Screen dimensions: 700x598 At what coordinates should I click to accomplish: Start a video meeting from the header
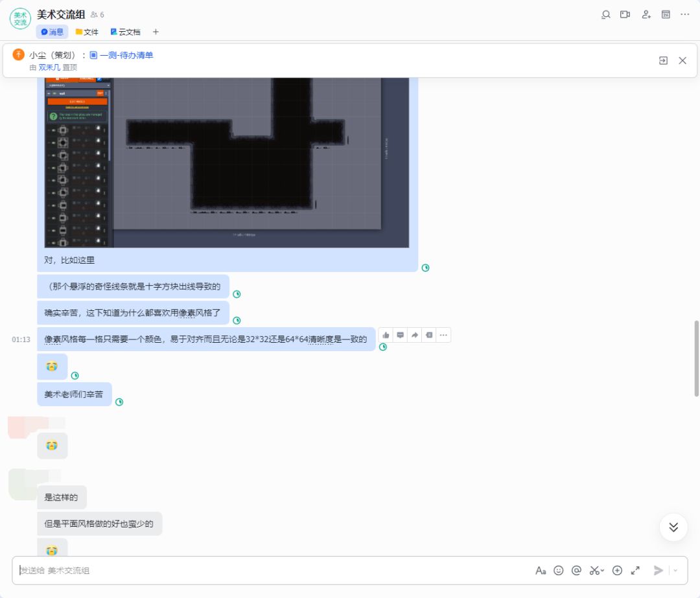pyautogui.click(x=625, y=15)
